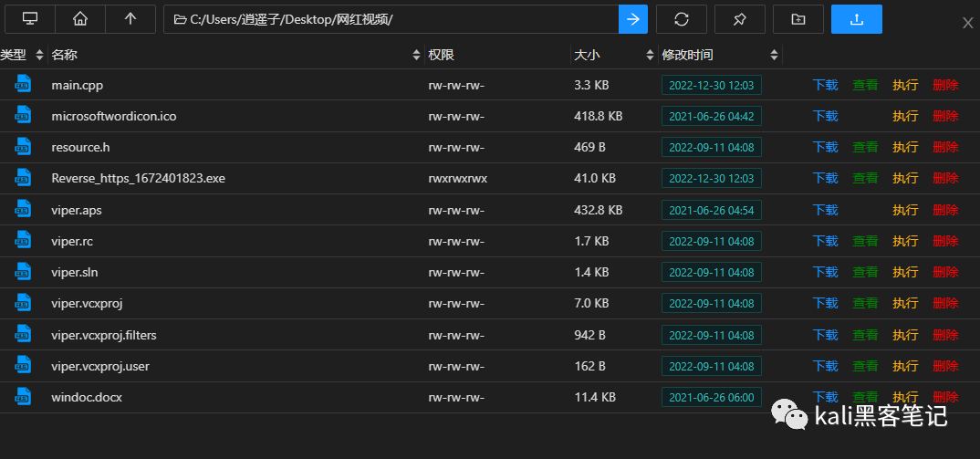This screenshot has height=459, width=980.
Task: Click the pin icon button
Action: 740,19
